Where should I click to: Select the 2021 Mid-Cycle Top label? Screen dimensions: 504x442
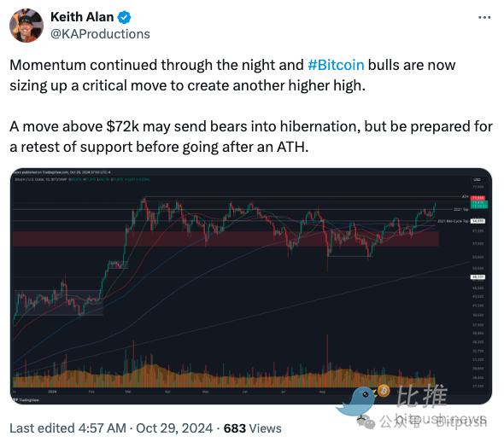[x=453, y=221]
